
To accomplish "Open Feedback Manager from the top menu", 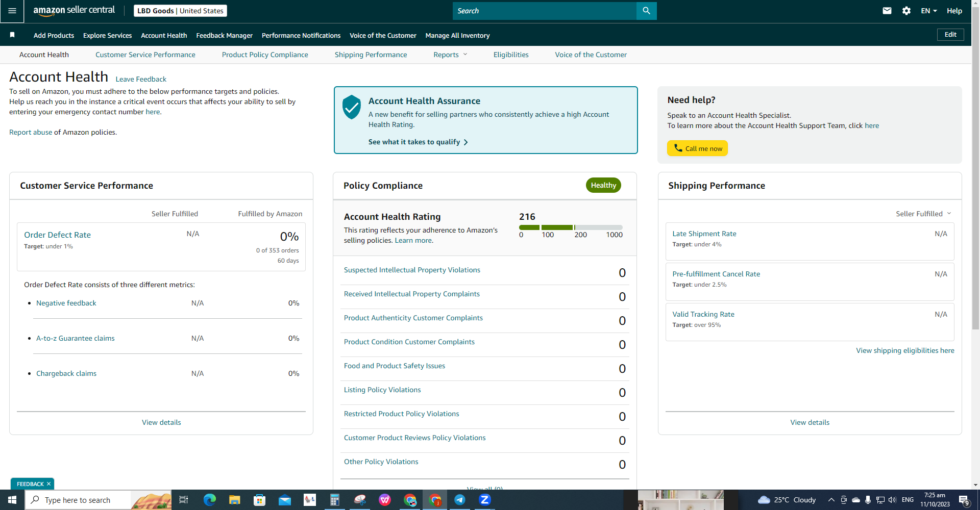I will click(224, 35).
